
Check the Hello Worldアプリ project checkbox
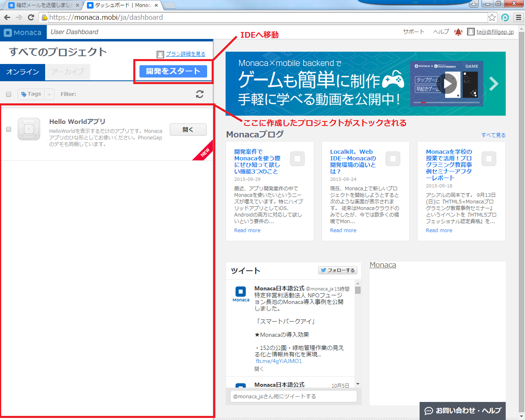9,129
